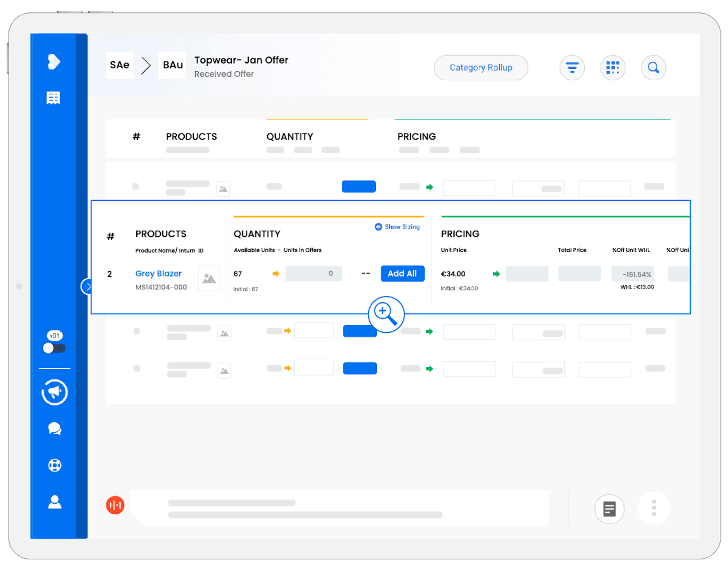Click the announcements megaphone icon
Screen dimensions: 728x569
[54, 392]
